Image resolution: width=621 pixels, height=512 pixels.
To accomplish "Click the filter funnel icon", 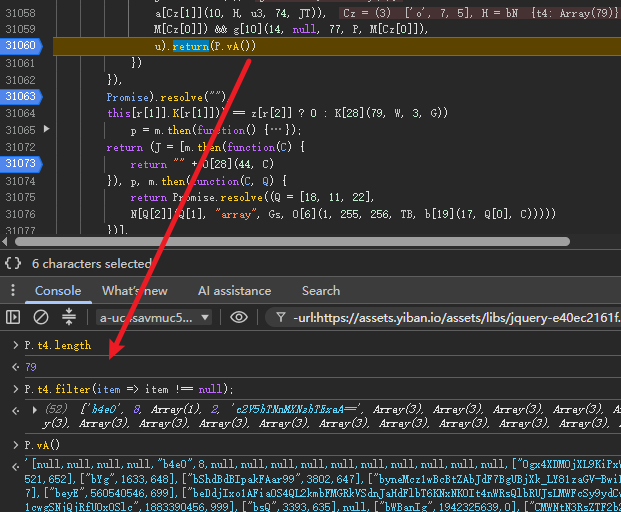I will [281, 317].
